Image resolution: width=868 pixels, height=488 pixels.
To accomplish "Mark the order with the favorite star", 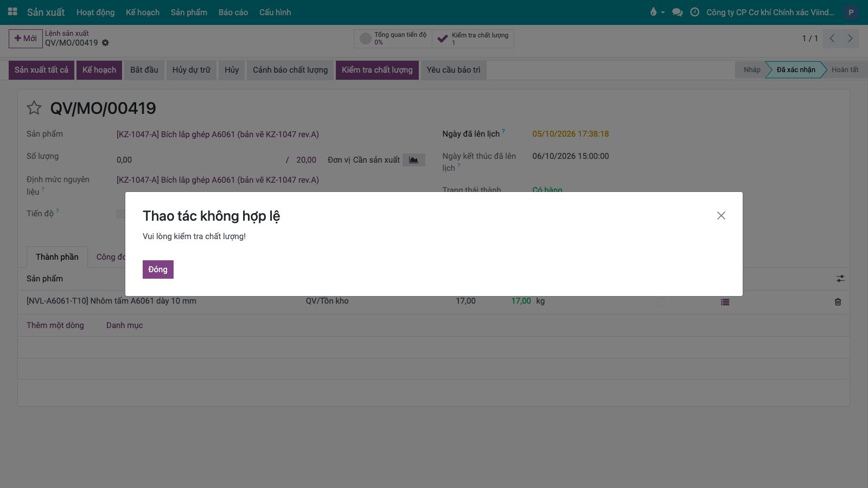I will [x=34, y=108].
